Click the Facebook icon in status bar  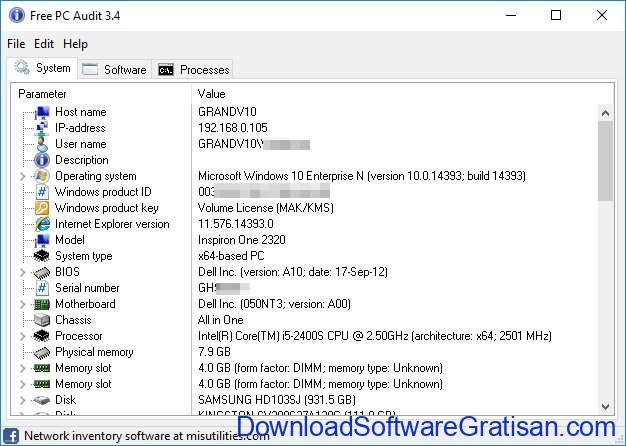tap(11, 436)
